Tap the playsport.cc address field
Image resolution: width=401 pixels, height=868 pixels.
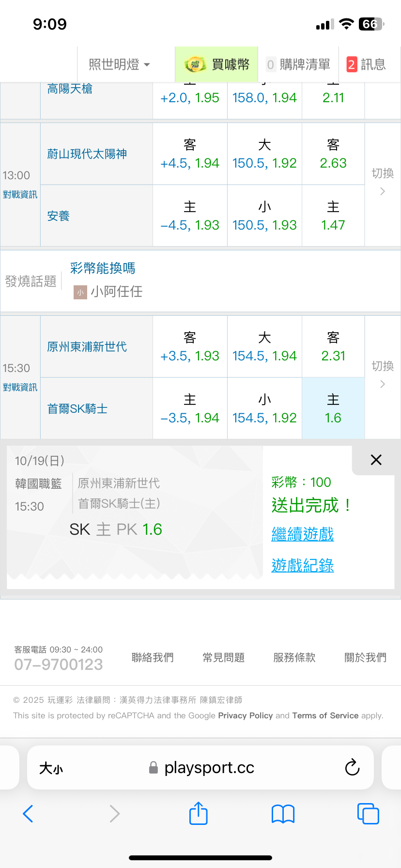point(208,768)
